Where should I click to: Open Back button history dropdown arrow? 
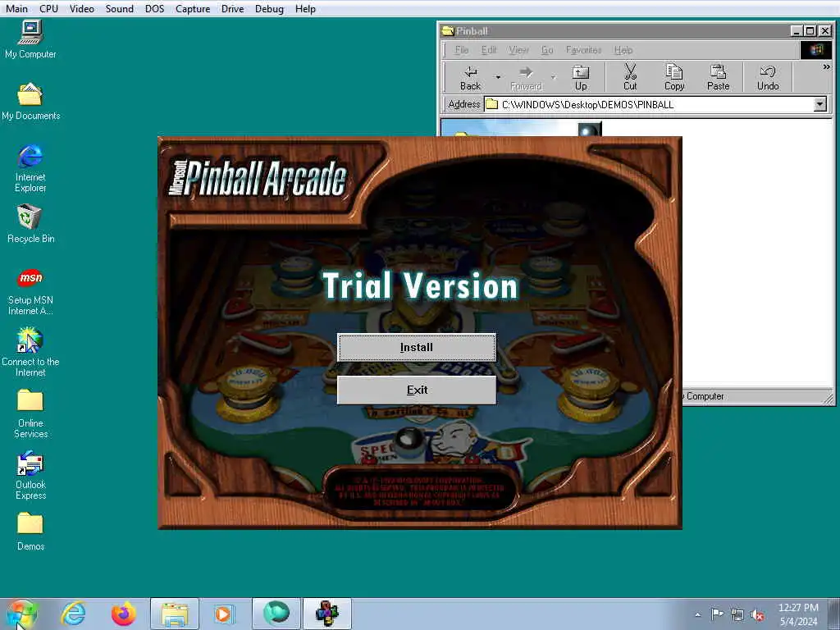click(498, 78)
